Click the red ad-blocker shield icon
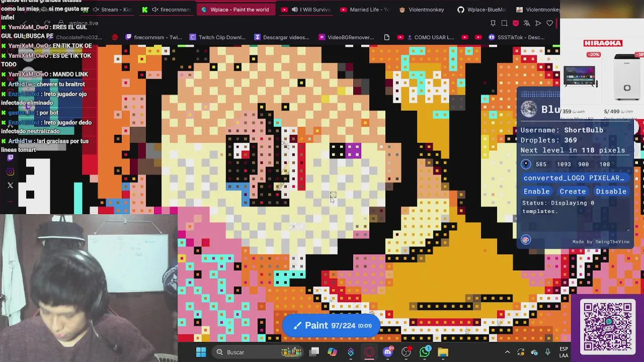The width and height of the screenshot is (644, 362). click(x=516, y=23)
